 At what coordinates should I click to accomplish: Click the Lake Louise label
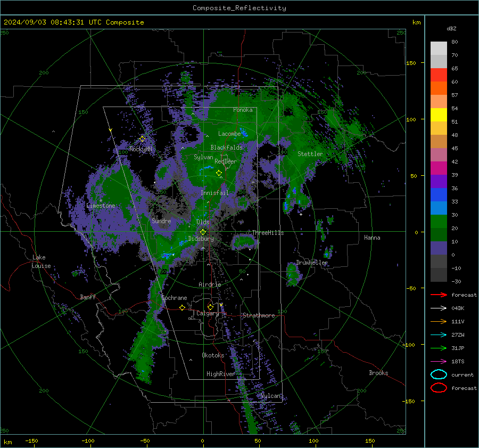(x=42, y=262)
